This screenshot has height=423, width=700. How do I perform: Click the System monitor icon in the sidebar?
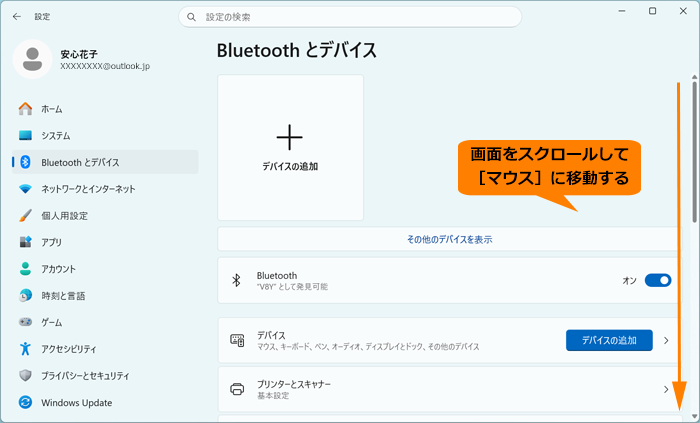pos(25,135)
